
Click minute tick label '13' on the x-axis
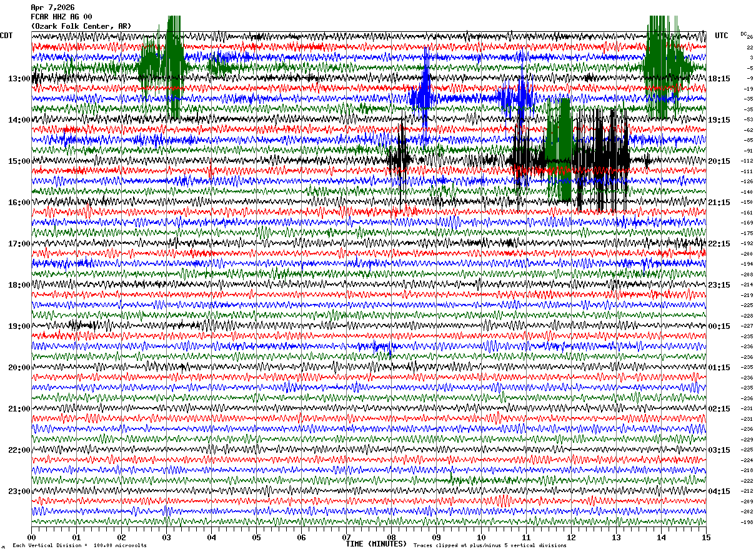coord(617,537)
